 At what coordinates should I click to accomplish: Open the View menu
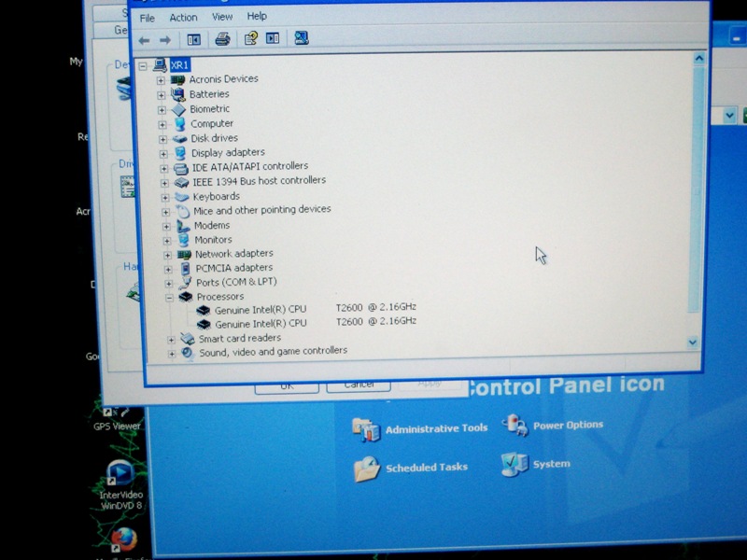(x=222, y=17)
